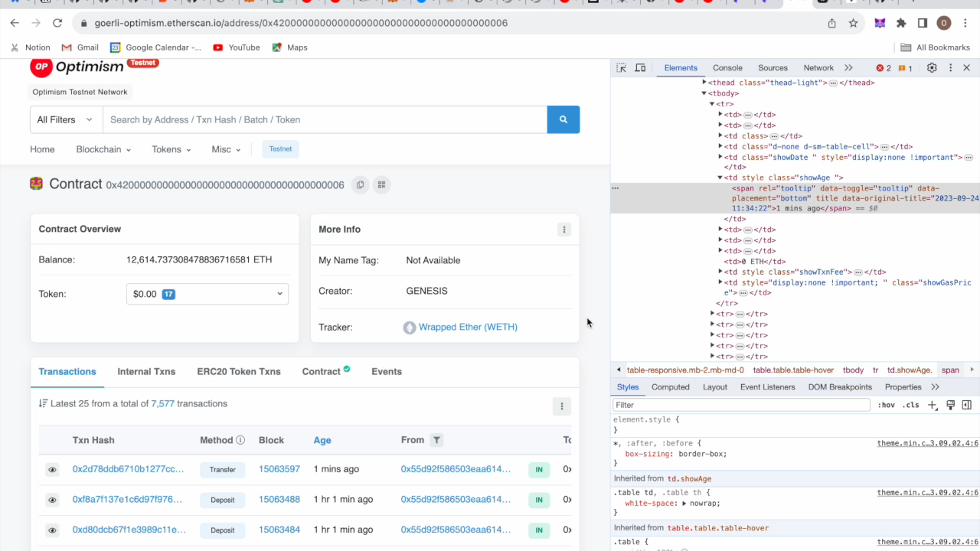
Task: Preview transaction 0xd80dcb67f1e3989c11e via eye icon
Action: tap(52, 530)
